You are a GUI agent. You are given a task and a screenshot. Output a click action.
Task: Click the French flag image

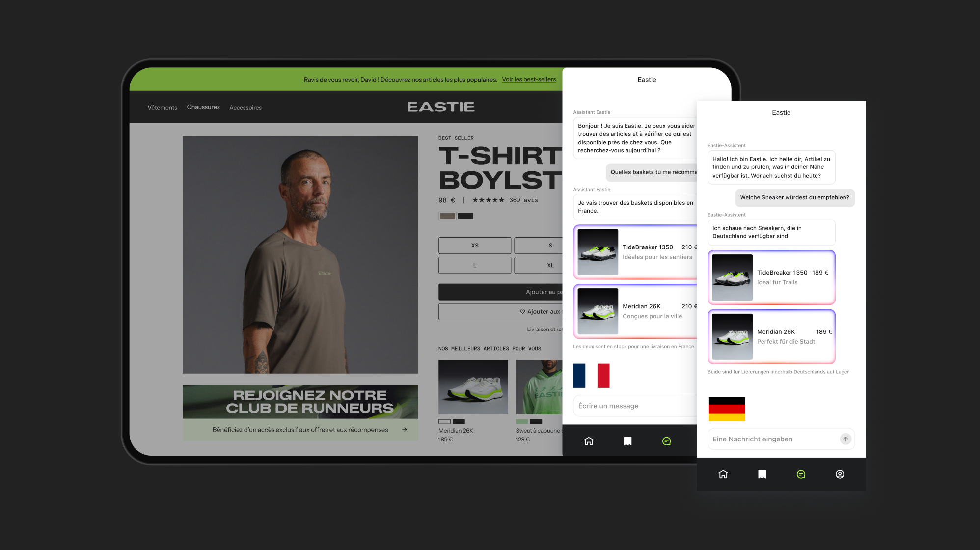[x=591, y=376]
